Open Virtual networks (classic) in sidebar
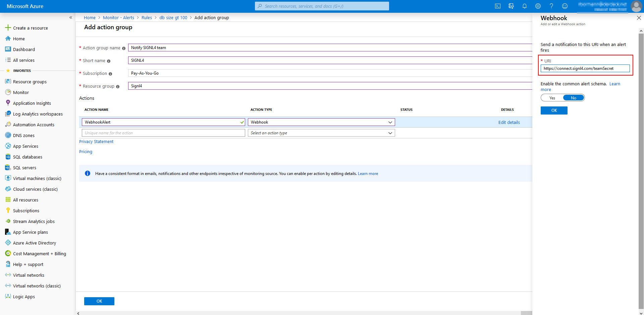Image resolution: width=644 pixels, height=315 pixels. (x=37, y=286)
